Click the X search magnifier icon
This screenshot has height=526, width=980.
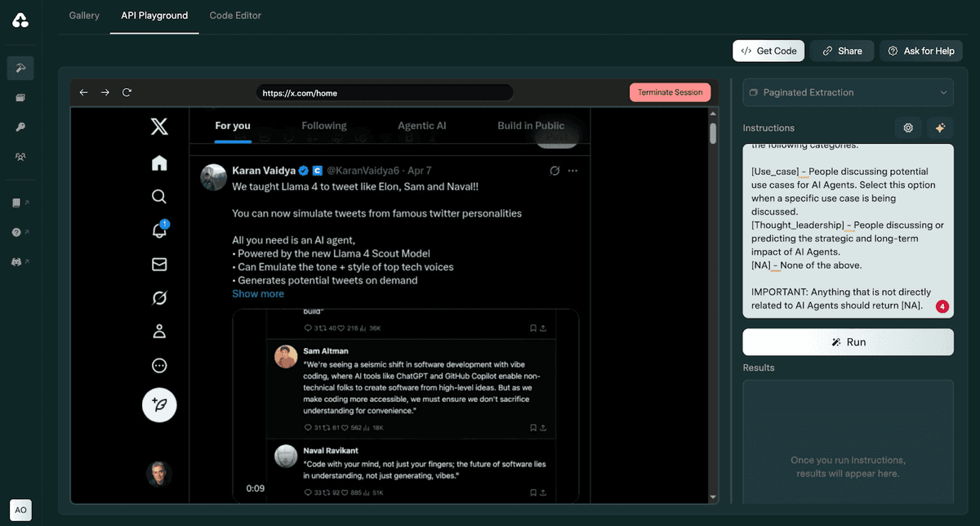pos(159,196)
